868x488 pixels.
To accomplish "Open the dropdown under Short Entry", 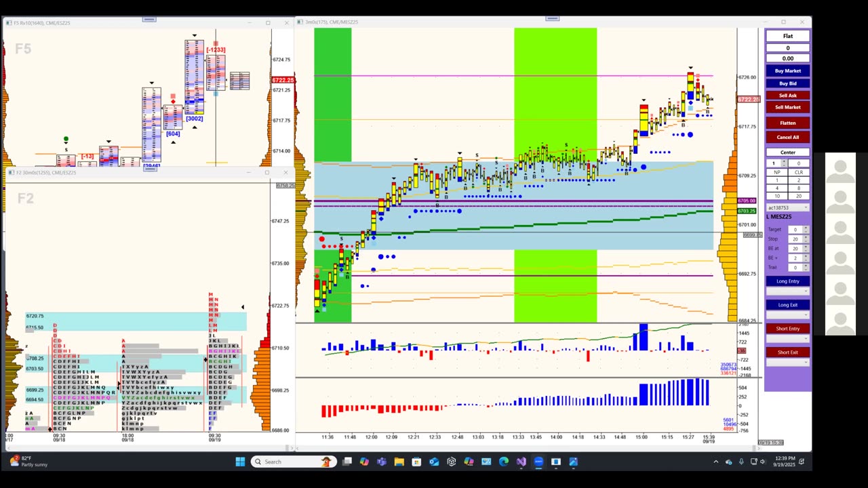I will [x=787, y=339].
